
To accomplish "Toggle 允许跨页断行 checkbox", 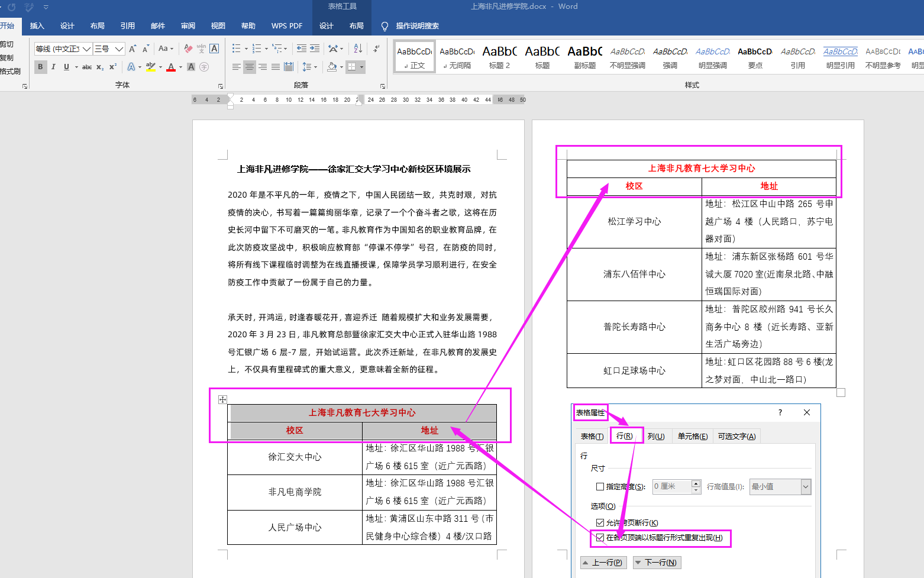I will click(x=600, y=522).
